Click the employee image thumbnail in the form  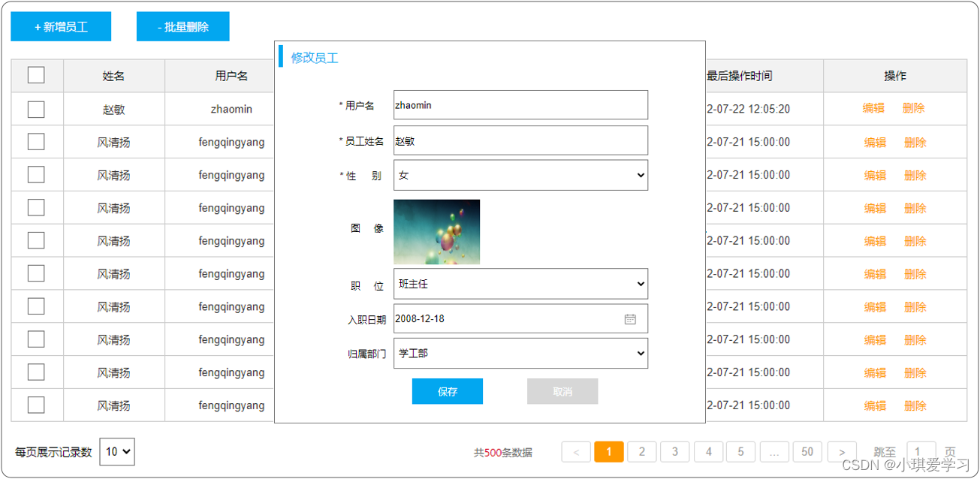coord(437,231)
